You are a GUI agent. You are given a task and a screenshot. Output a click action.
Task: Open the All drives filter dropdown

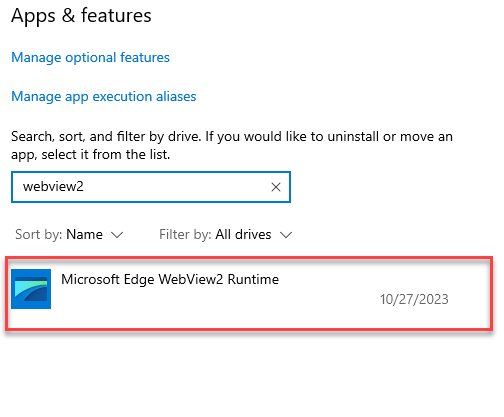pyautogui.click(x=226, y=235)
